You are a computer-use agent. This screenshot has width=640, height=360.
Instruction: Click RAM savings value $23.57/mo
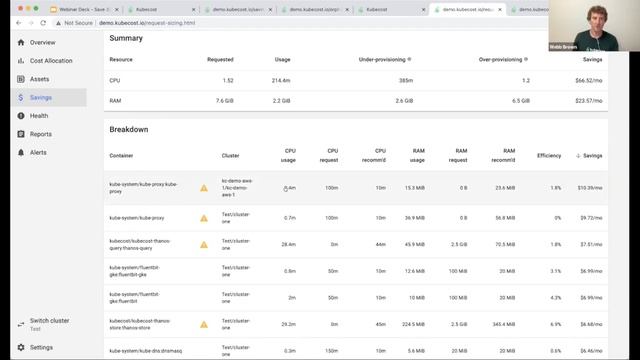589,101
